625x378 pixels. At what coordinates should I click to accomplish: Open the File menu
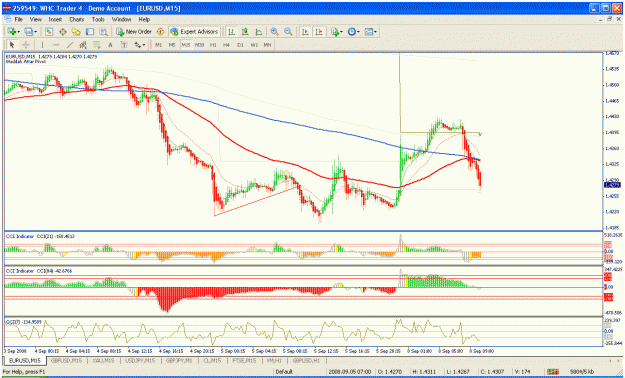pyautogui.click(x=19, y=19)
